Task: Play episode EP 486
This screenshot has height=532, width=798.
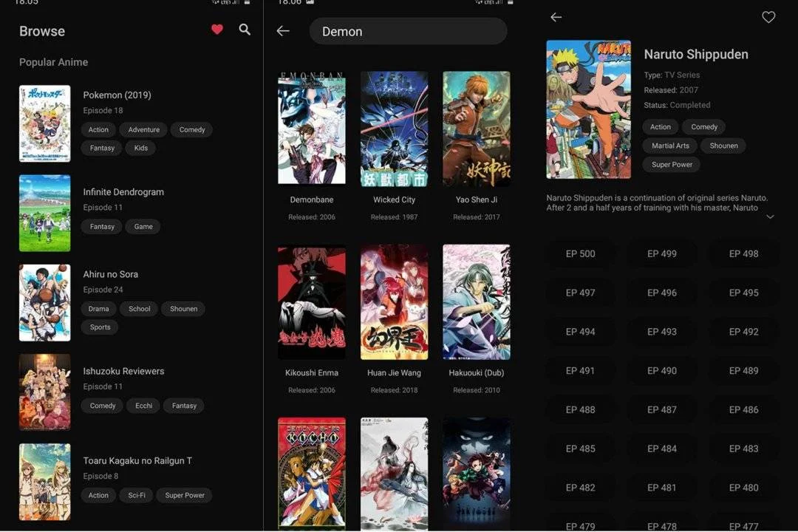Action: point(743,409)
